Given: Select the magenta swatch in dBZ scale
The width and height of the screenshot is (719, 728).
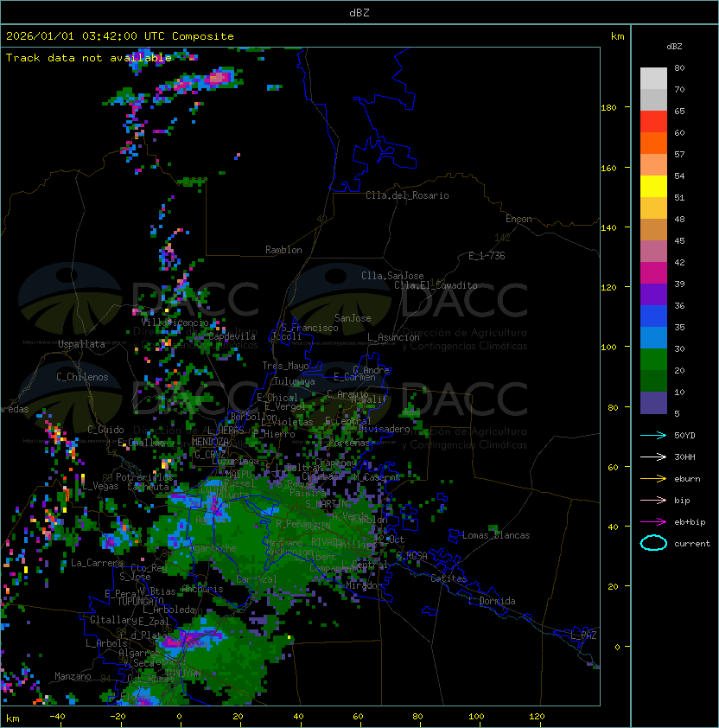Looking at the screenshot, I should (x=653, y=273).
